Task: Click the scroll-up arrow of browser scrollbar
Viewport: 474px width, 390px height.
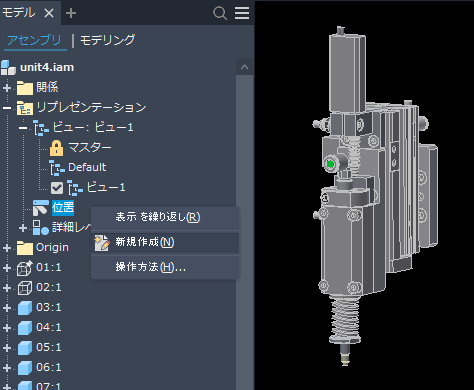Action: (x=244, y=67)
